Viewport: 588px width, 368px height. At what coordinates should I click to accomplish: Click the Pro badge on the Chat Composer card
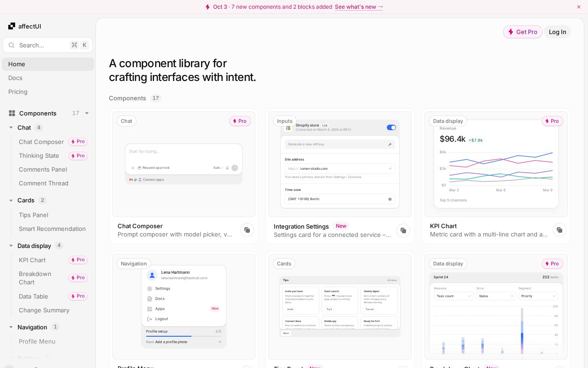tap(240, 121)
